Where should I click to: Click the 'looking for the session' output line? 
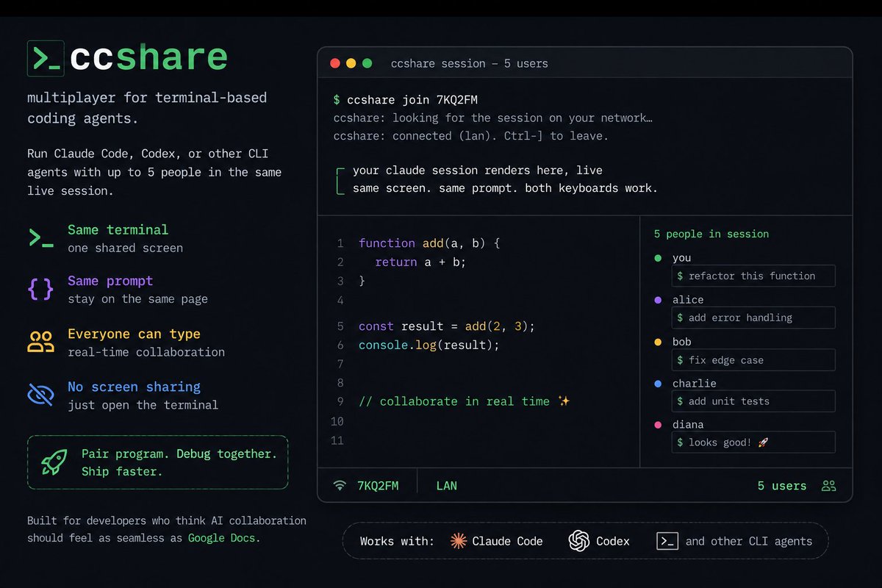(x=492, y=118)
